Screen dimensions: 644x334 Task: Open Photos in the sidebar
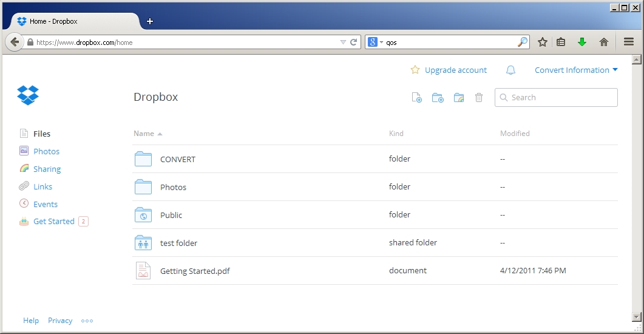tap(46, 152)
